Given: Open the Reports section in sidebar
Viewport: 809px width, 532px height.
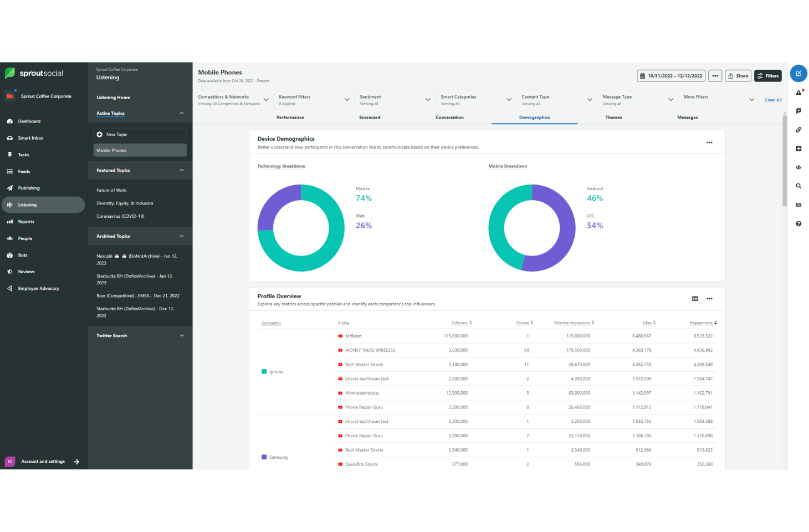Looking at the screenshot, I should click(26, 222).
